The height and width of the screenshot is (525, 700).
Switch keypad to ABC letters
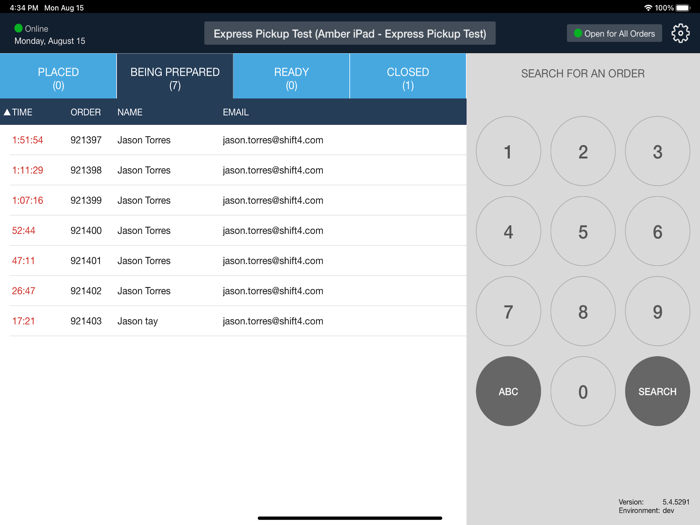coord(508,391)
